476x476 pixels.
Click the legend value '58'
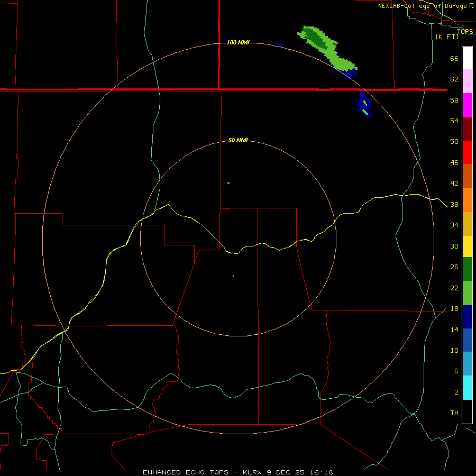pyautogui.click(x=454, y=100)
